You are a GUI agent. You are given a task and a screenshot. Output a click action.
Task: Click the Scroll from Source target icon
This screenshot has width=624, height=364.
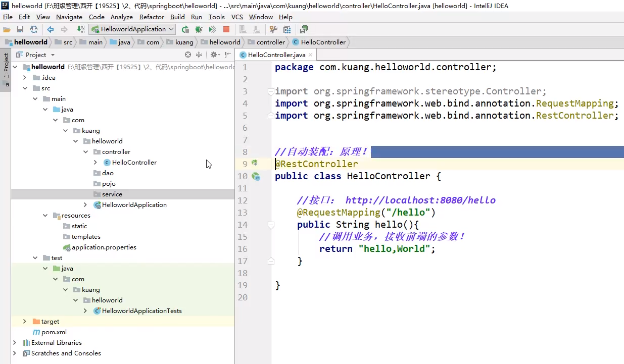[x=188, y=55]
